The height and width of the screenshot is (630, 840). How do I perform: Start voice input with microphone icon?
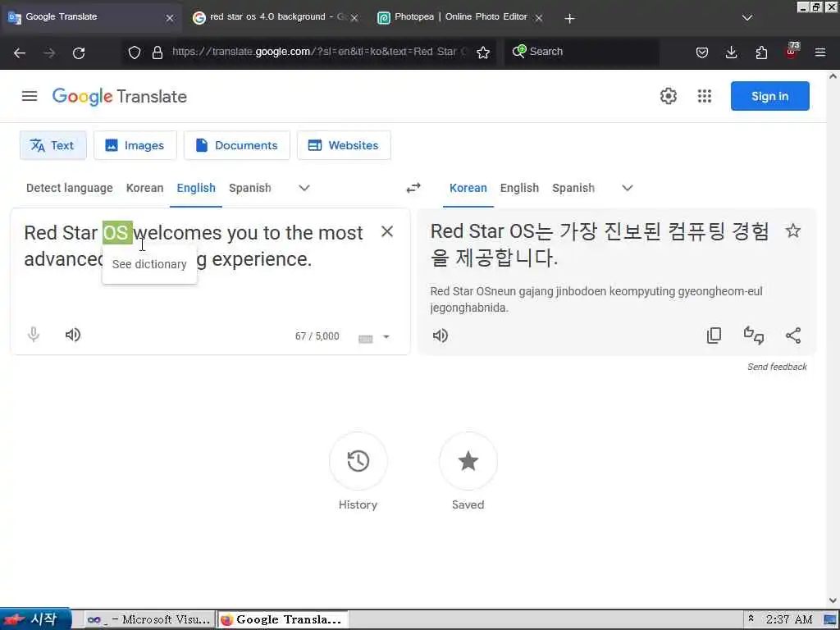(x=33, y=335)
